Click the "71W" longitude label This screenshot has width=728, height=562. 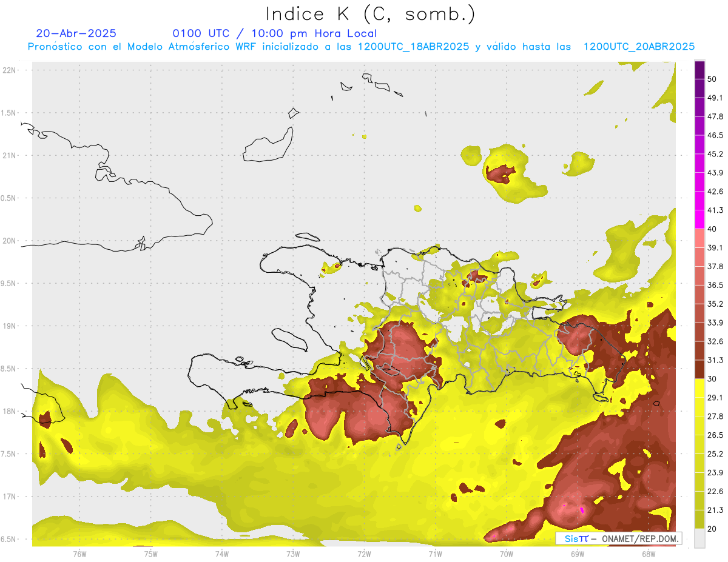(435, 554)
